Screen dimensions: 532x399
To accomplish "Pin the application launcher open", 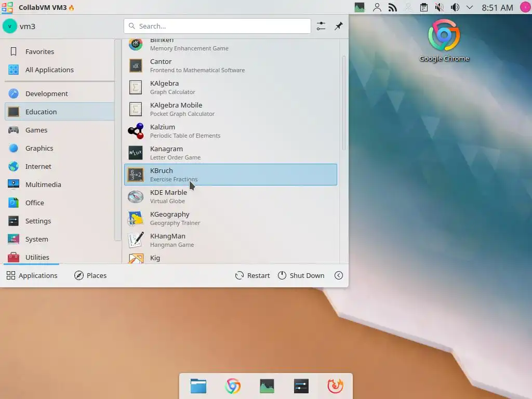I will 339,26.
